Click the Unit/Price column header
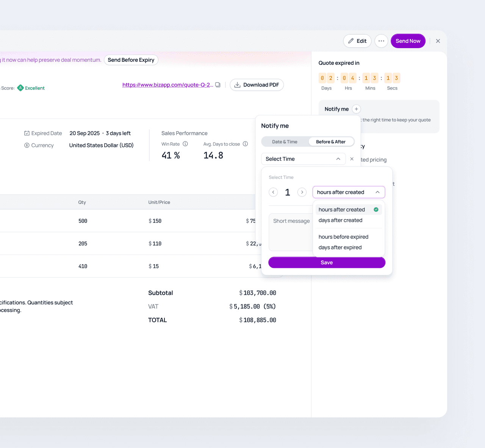The image size is (485, 448). click(159, 202)
